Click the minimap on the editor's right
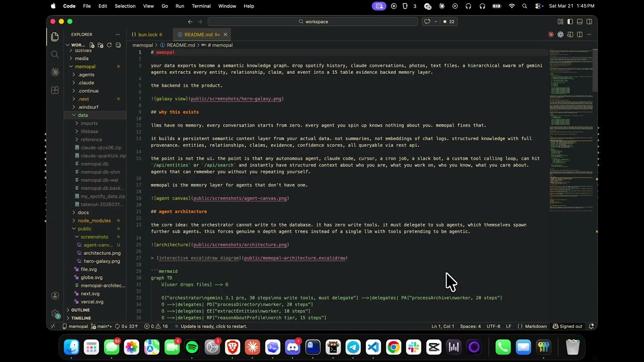 [571, 131]
